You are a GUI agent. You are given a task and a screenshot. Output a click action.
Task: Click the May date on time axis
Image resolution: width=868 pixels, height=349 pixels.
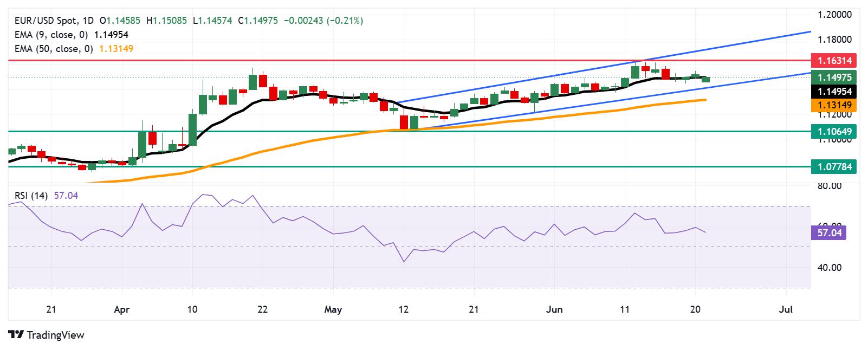(333, 309)
